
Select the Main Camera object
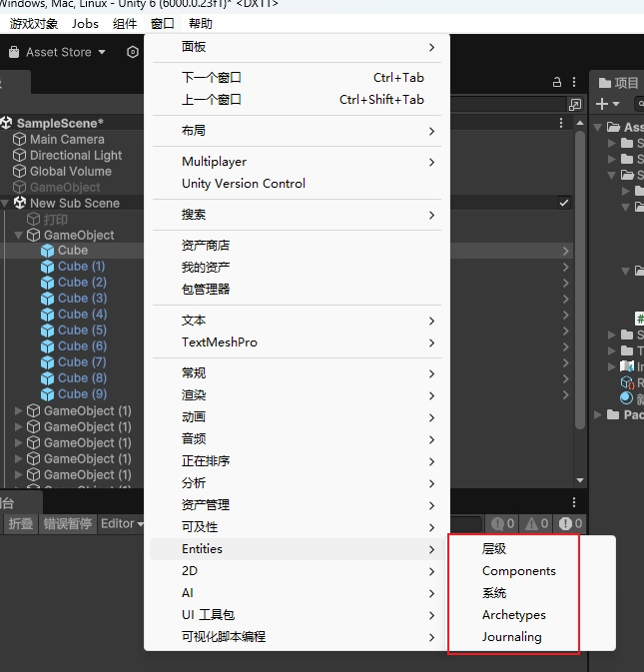67,139
